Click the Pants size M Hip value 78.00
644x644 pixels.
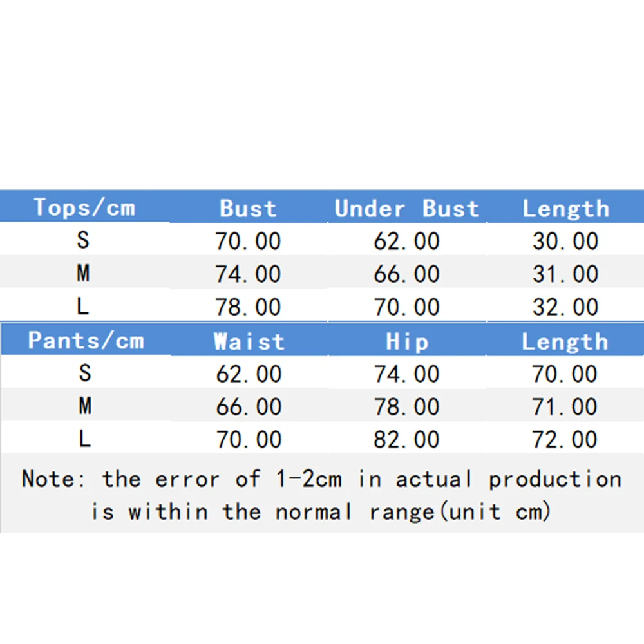coord(407,407)
